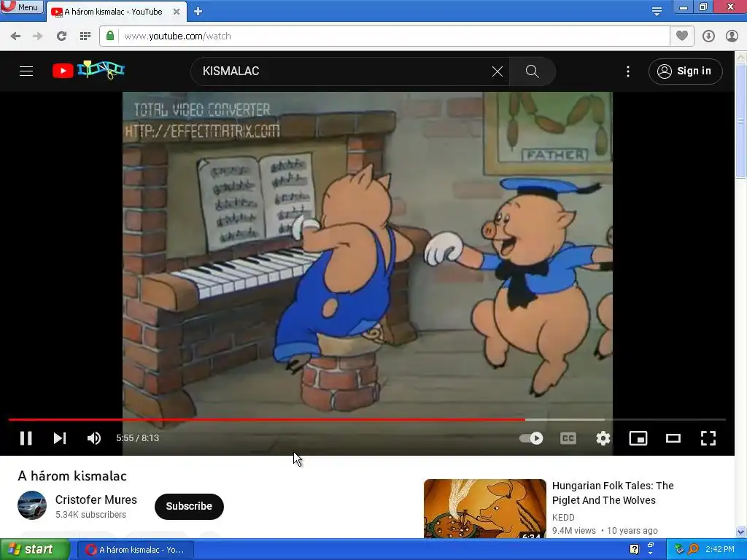
Task: Click the 'A három kismalac' video title
Action: [72, 475]
